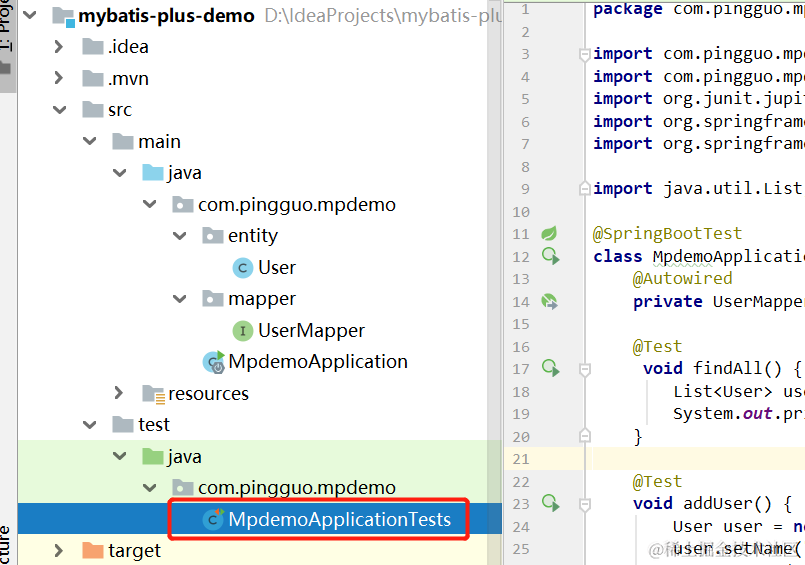Fold the addUser method at line 23

click(585, 504)
